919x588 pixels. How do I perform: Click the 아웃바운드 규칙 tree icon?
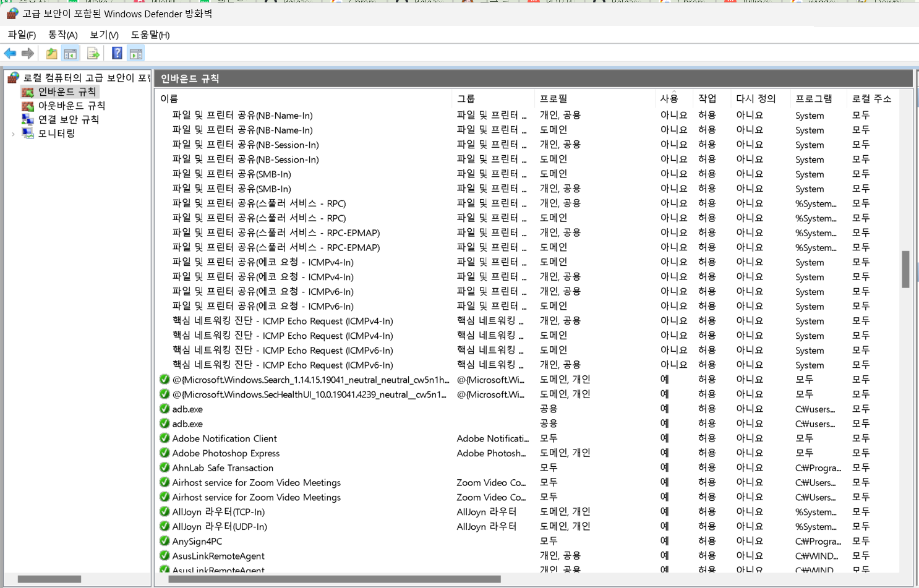(28, 106)
